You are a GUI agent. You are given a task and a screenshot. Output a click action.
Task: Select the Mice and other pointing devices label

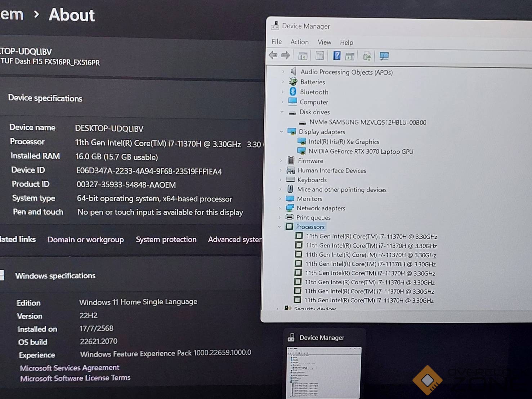click(342, 189)
